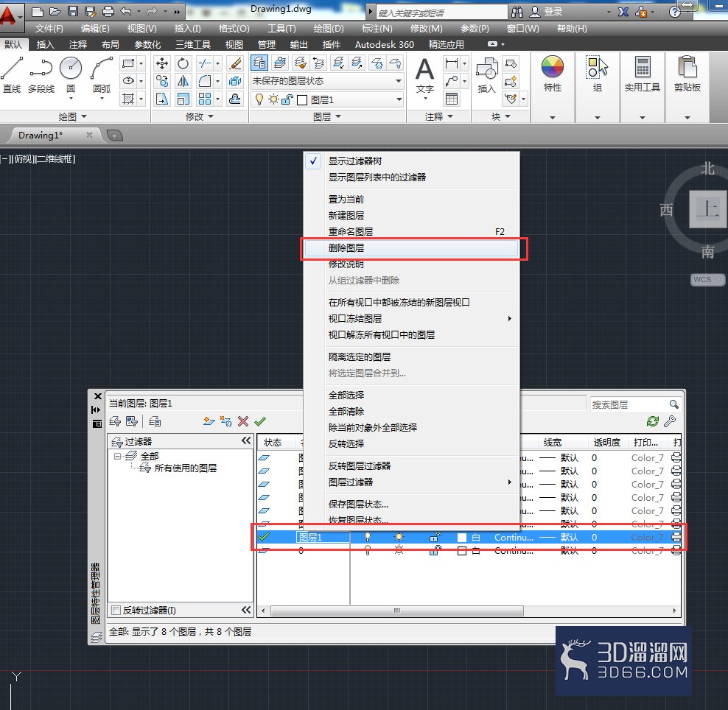Select the 多段线 (Polyline) tool
The height and width of the screenshot is (710, 728).
41,74
